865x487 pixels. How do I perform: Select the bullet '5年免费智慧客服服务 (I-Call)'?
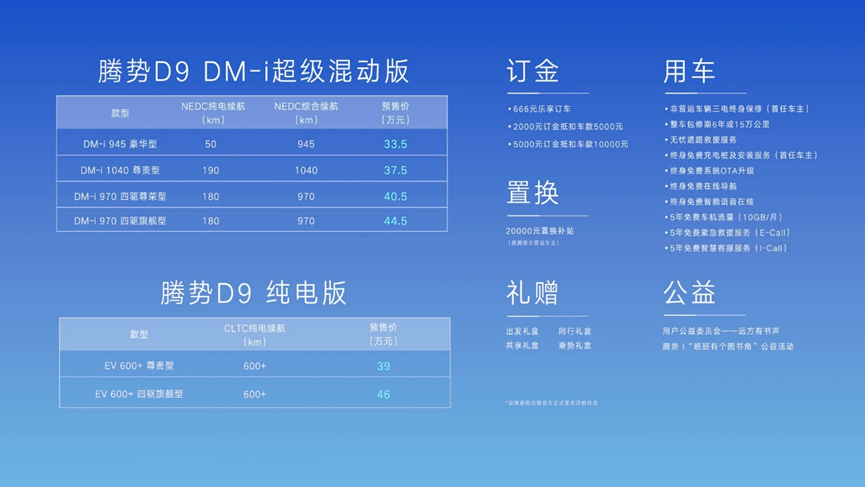(726, 248)
